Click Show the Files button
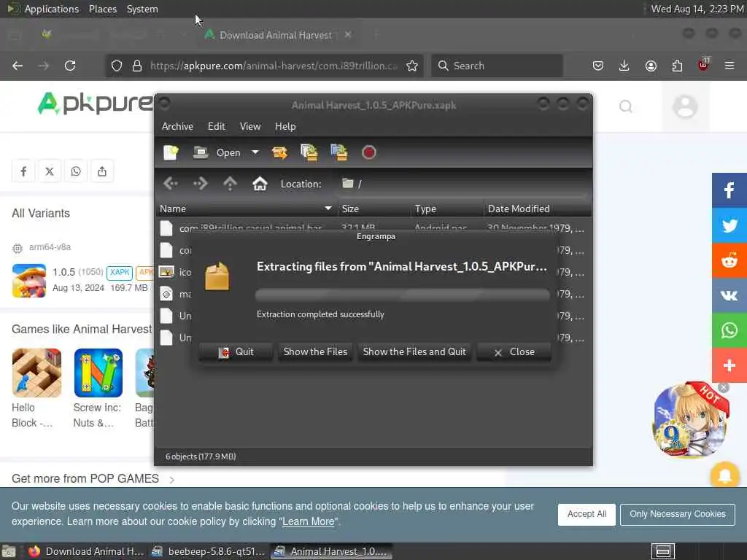Screen dimensions: 747x560 pos(315,352)
